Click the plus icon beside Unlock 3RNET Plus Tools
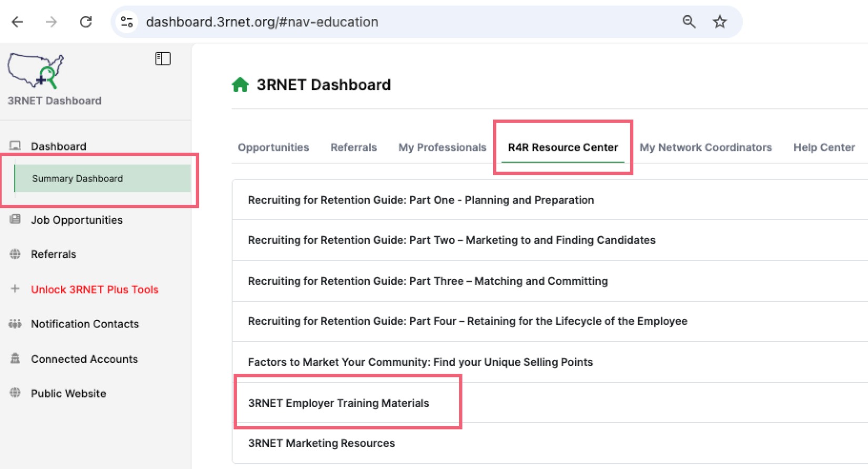This screenshot has width=868, height=469. pos(15,288)
